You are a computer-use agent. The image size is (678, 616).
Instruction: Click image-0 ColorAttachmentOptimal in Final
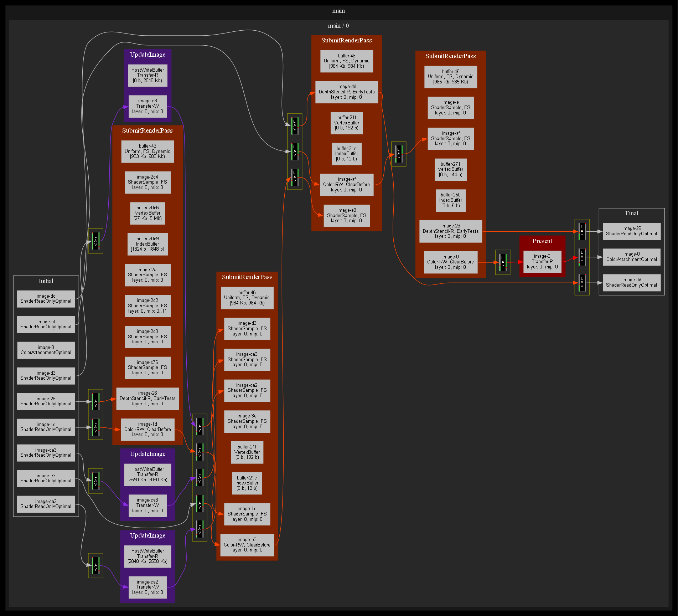point(631,257)
